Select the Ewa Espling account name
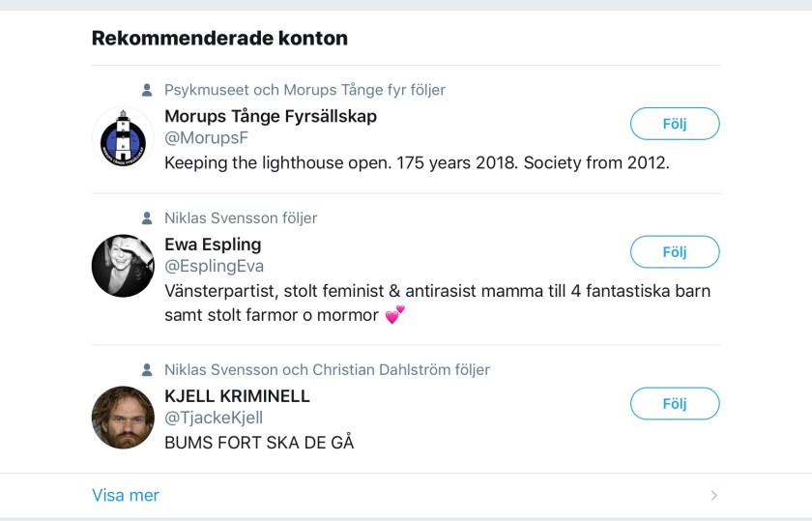The image size is (812, 521). tap(213, 244)
